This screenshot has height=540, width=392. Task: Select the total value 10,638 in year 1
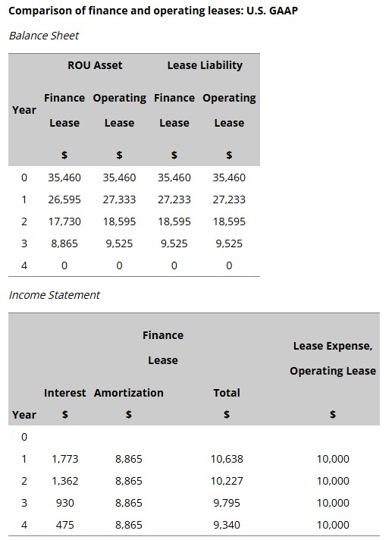(227, 459)
